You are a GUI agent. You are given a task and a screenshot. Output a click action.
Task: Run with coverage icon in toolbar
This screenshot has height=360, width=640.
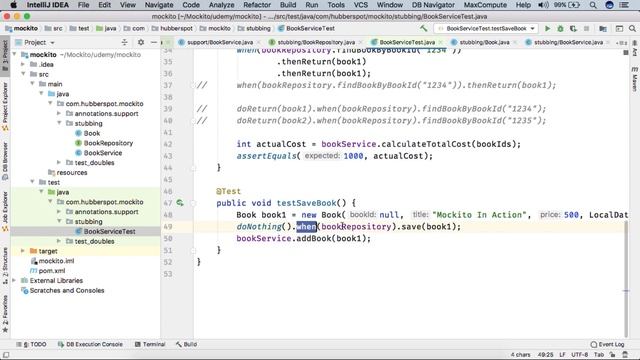pos(573,29)
